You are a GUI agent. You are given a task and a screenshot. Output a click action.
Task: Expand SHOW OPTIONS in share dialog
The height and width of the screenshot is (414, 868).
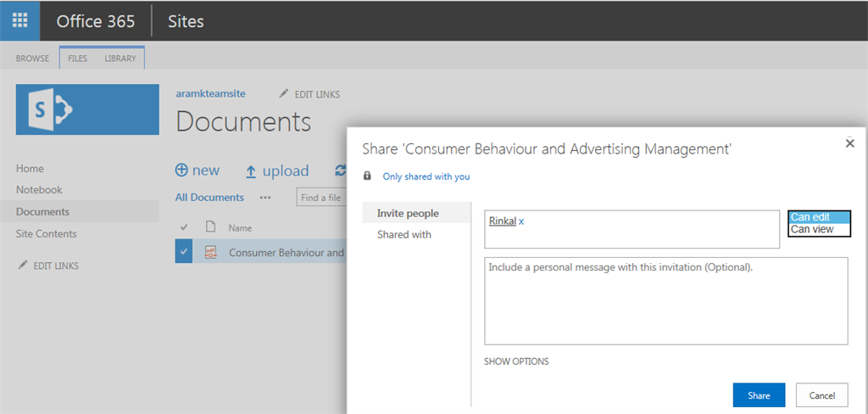pyautogui.click(x=516, y=361)
